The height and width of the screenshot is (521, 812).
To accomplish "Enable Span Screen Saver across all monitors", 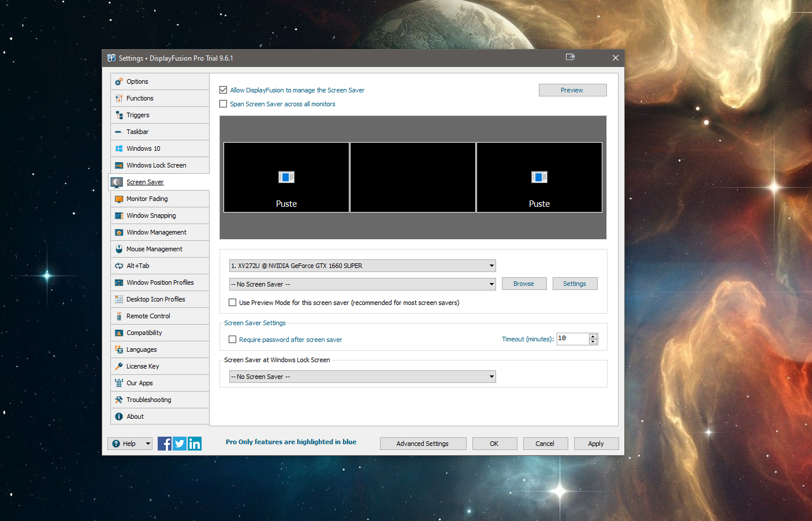I will pos(224,104).
